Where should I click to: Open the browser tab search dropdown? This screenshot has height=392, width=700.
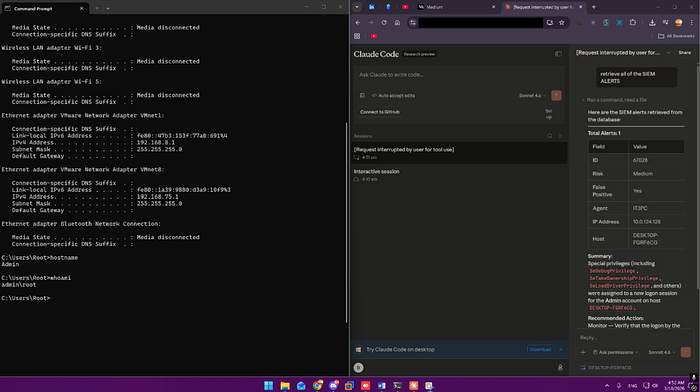click(x=357, y=7)
